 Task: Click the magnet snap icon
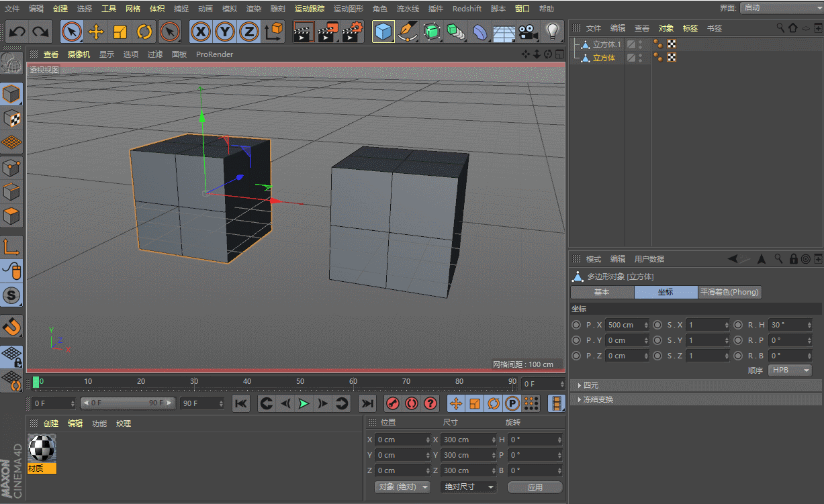click(x=12, y=326)
